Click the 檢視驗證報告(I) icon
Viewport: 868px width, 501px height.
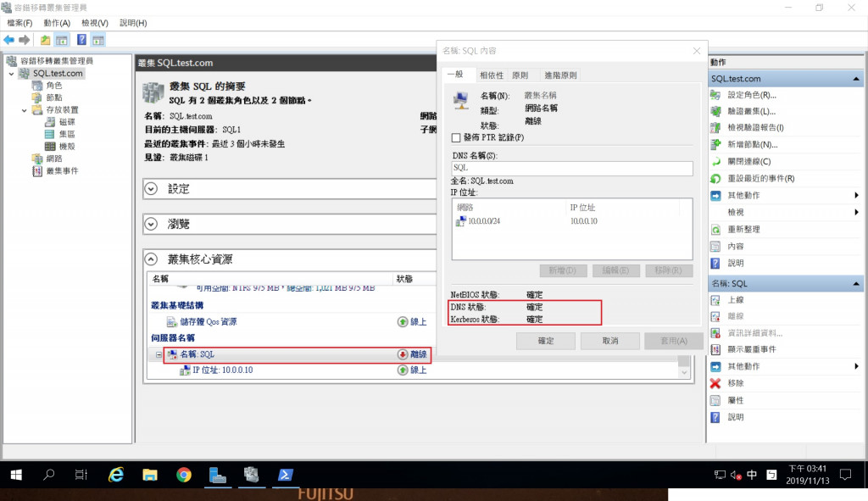715,128
